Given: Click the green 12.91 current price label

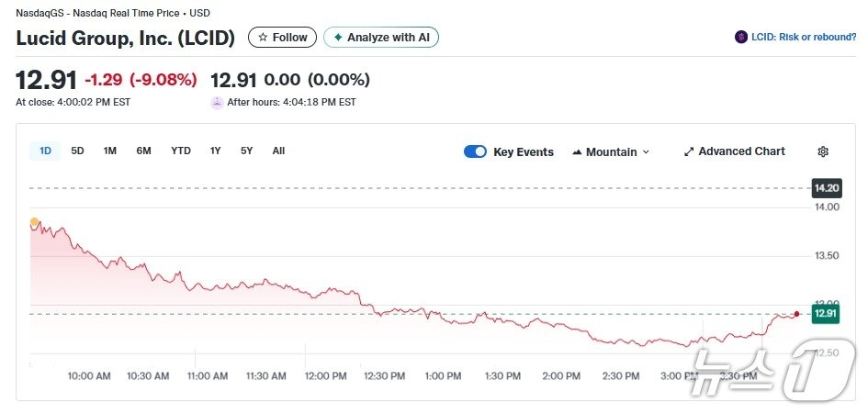Looking at the screenshot, I should coord(826,313).
